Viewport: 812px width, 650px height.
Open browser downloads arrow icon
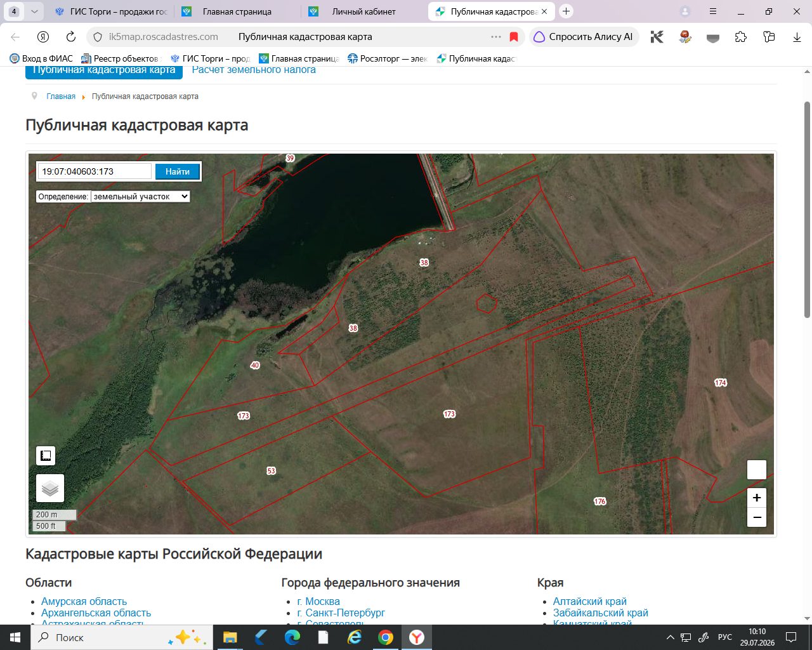click(797, 37)
